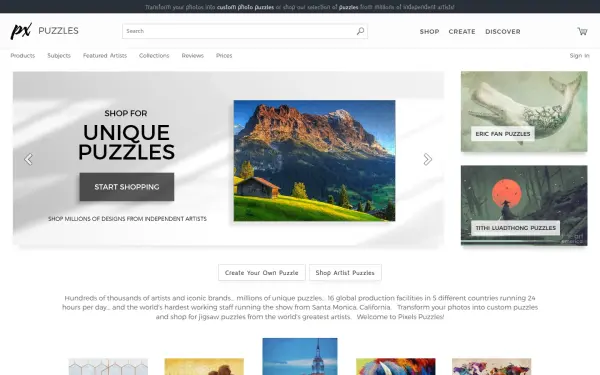
Task: Click Shop Artist Puzzles button
Action: pos(345,272)
